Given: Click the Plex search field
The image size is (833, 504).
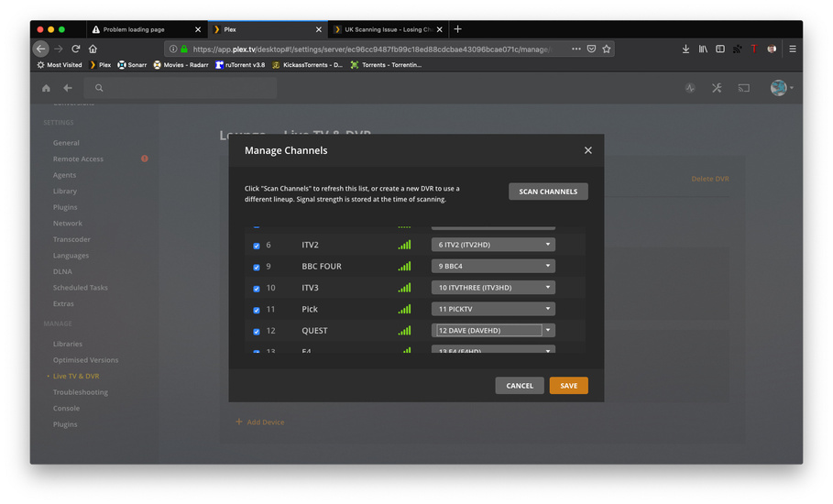Looking at the screenshot, I should 181,88.
